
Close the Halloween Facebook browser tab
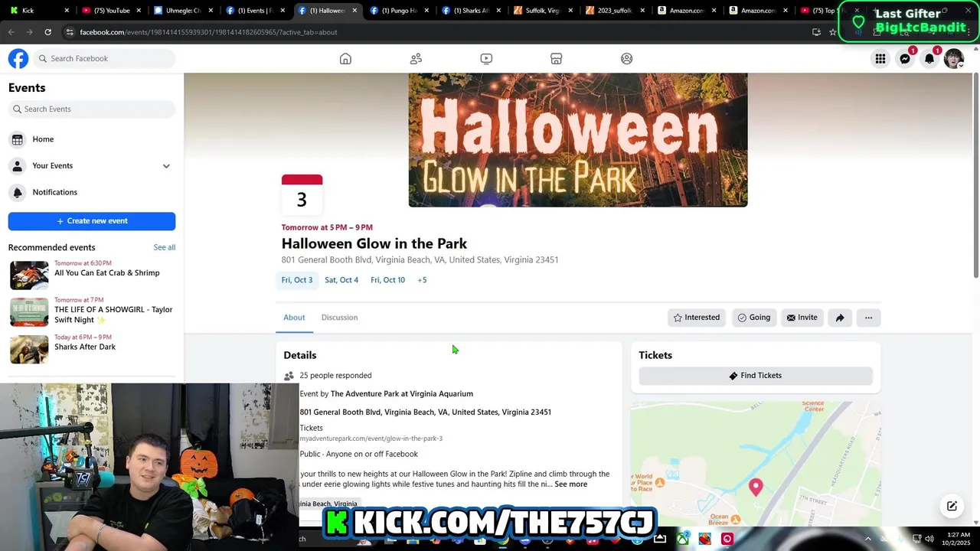(x=354, y=11)
